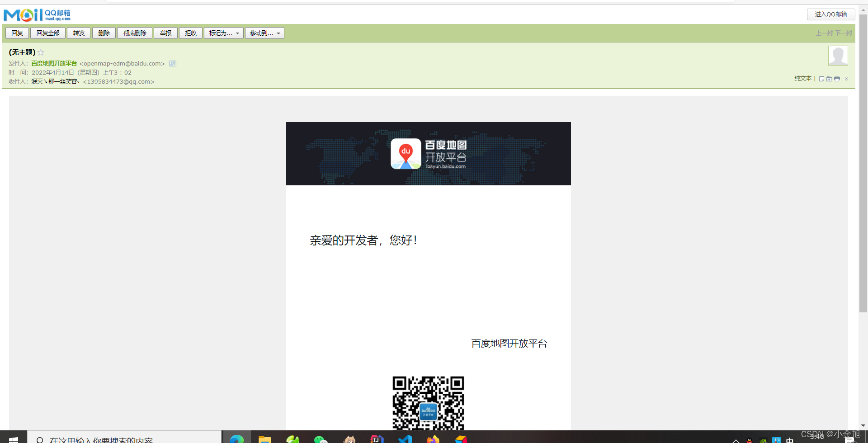Image resolution: width=868 pixels, height=443 pixels.
Task: Open Visual Studio Code from the taskbar
Action: coord(405,438)
